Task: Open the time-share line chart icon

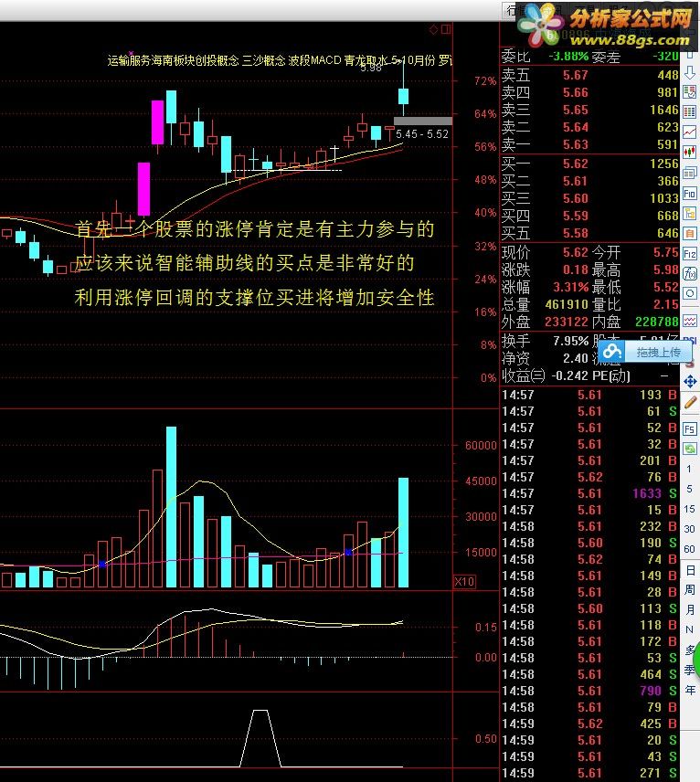Action: pyautogui.click(x=690, y=132)
